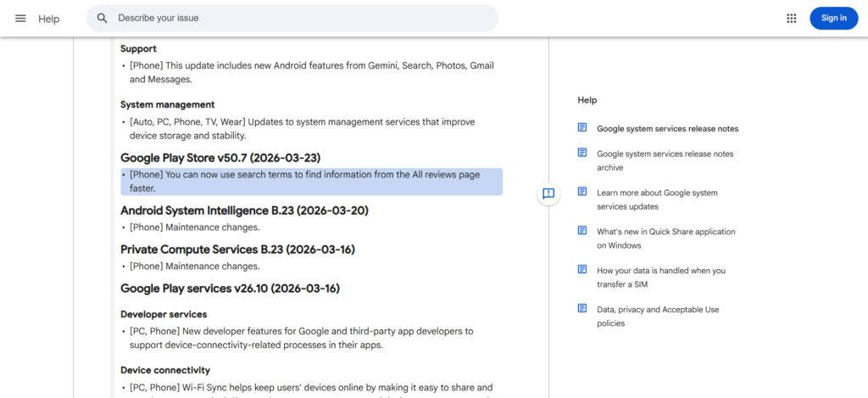Viewport: 868px width, 398px height.
Task: Click document icon beside release notes archive
Action: click(x=582, y=153)
